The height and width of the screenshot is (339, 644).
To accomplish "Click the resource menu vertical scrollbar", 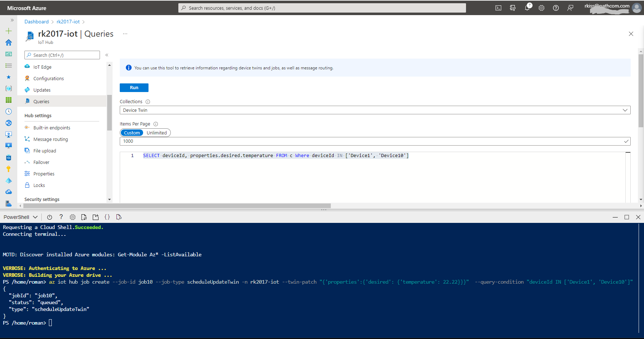I will tap(109, 113).
